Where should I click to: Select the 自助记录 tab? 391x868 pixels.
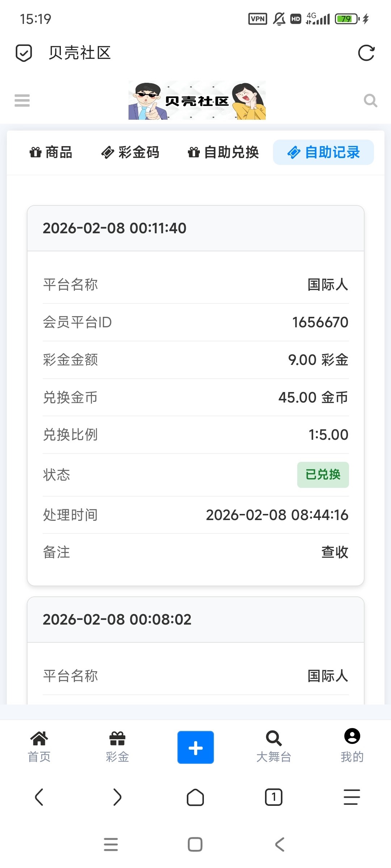323,152
